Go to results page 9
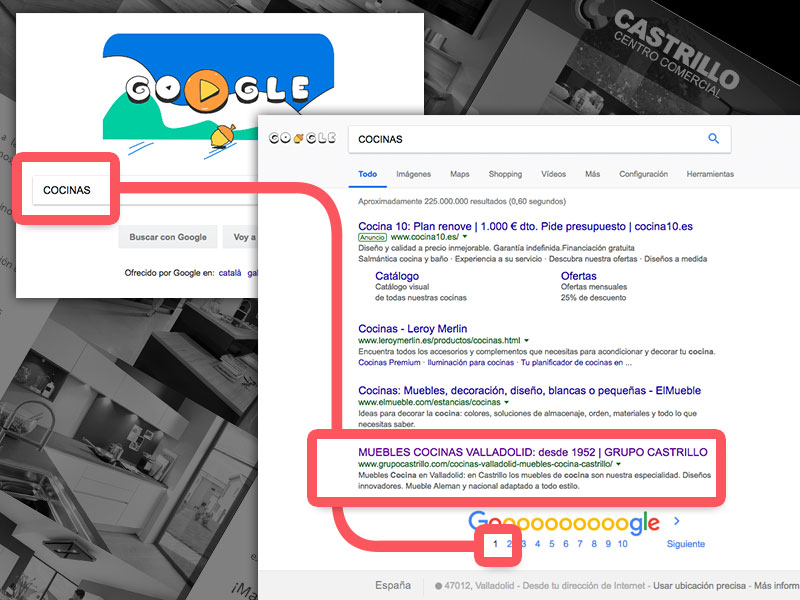This screenshot has height=600, width=800. [608, 544]
